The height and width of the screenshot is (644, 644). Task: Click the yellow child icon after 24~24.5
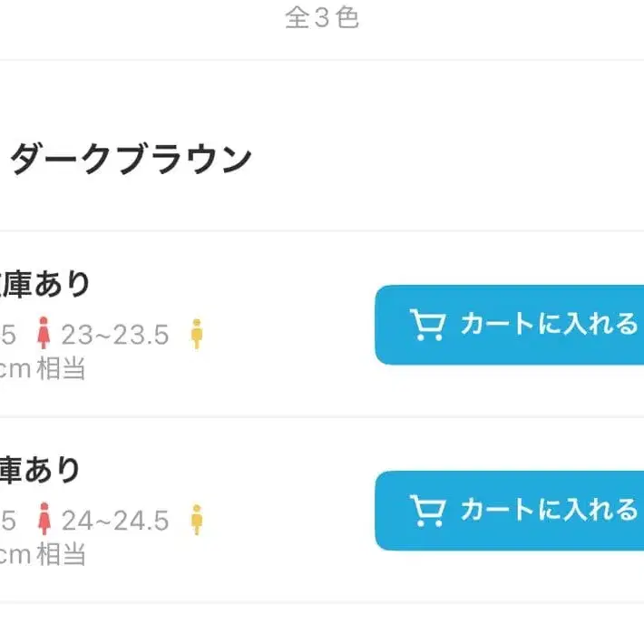[x=196, y=521]
